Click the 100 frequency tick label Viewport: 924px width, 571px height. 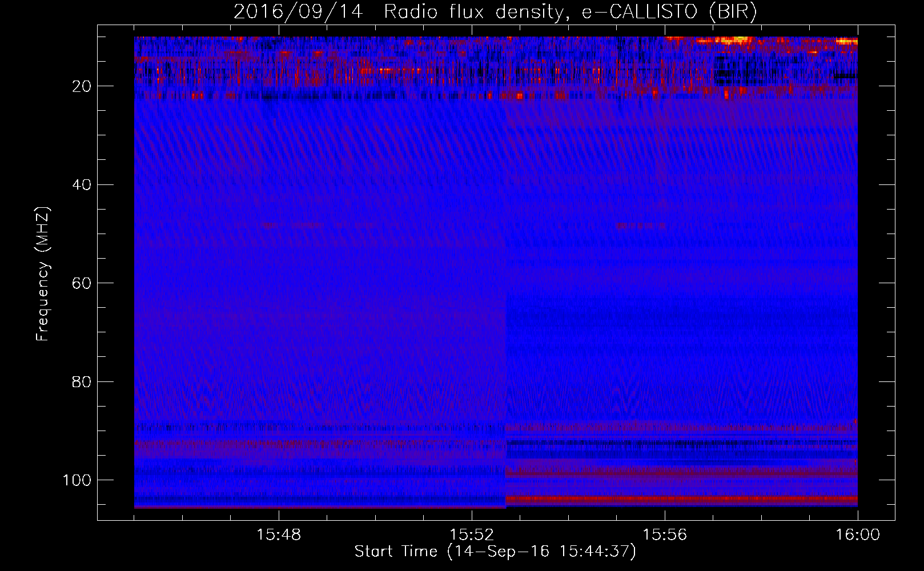point(78,480)
